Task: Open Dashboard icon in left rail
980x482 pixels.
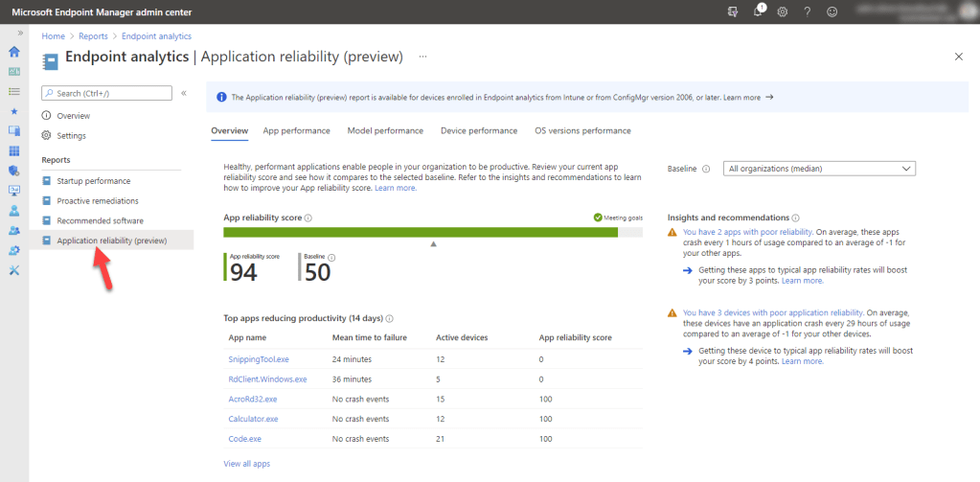Action: [x=13, y=72]
